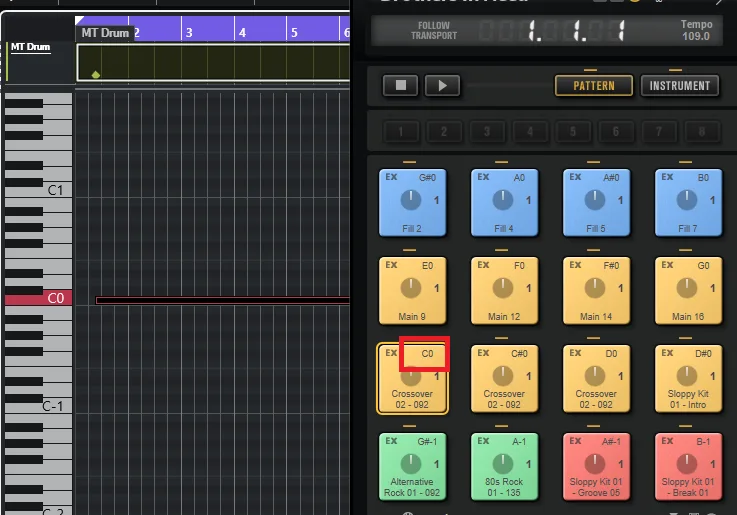Click the F#0 note label on Main 14
The height and width of the screenshot is (515, 737).
point(611,265)
